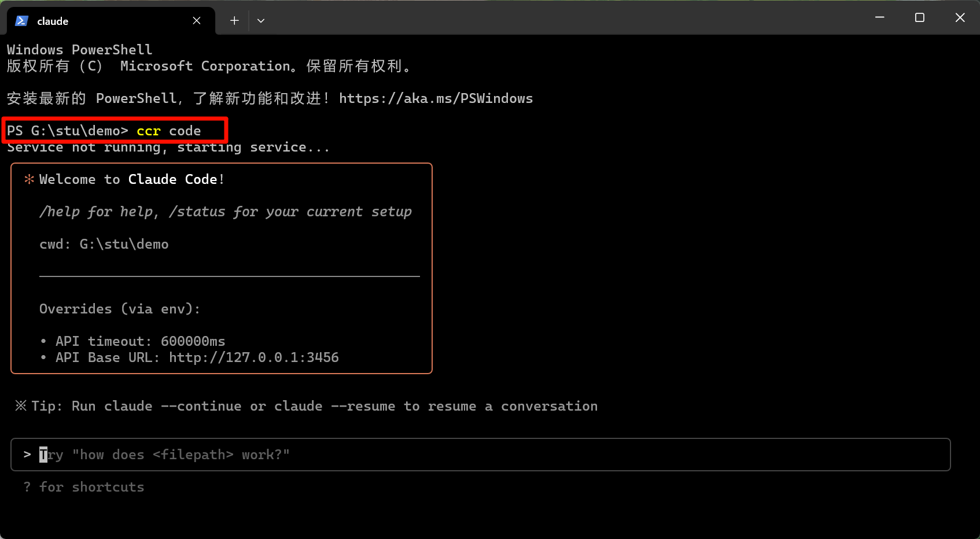Image resolution: width=980 pixels, height=539 pixels.
Task: Click the asterisk icon beside Welcome message
Action: [x=28, y=179]
